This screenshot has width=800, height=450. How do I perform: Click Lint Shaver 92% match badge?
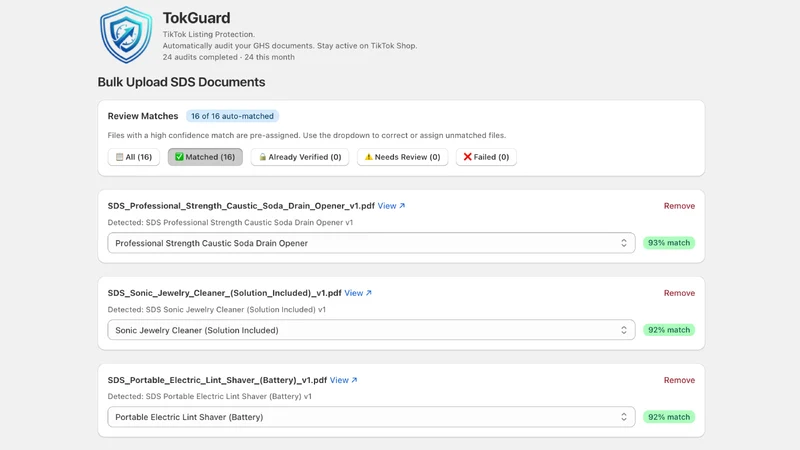coord(669,417)
